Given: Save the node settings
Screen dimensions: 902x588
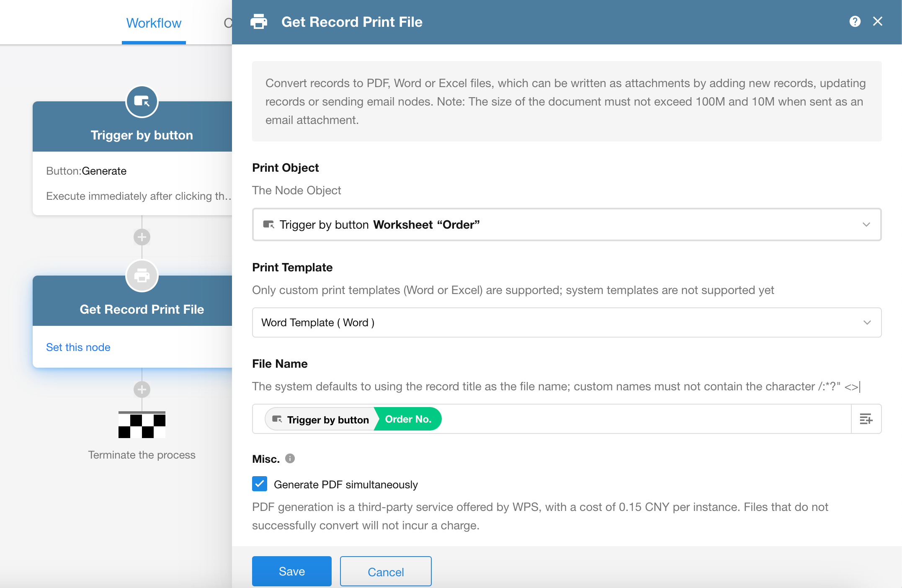Looking at the screenshot, I should coord(291,571).
